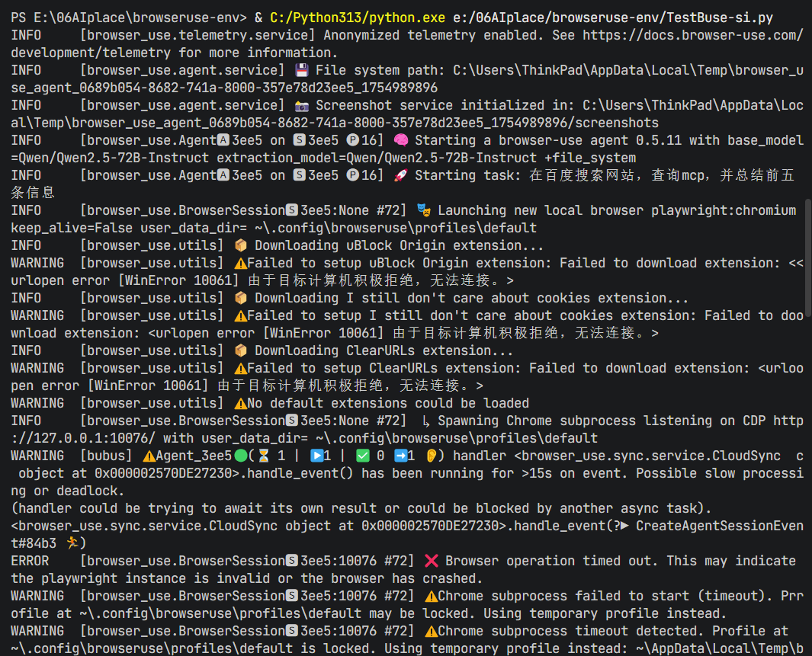This screenshot has height=656, width=812.
Task: Click the blue play icon in the bubus warning
Action: point(316,456)
